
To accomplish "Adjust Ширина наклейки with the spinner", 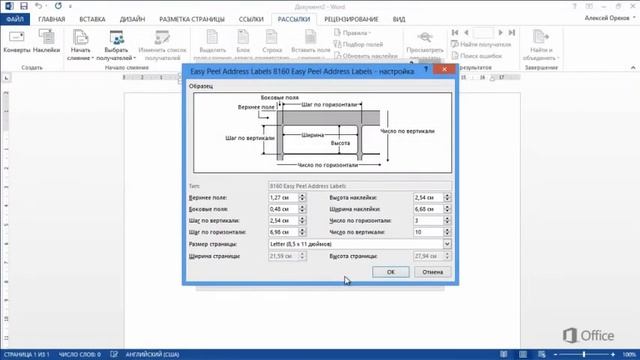I will coord(447,209).
